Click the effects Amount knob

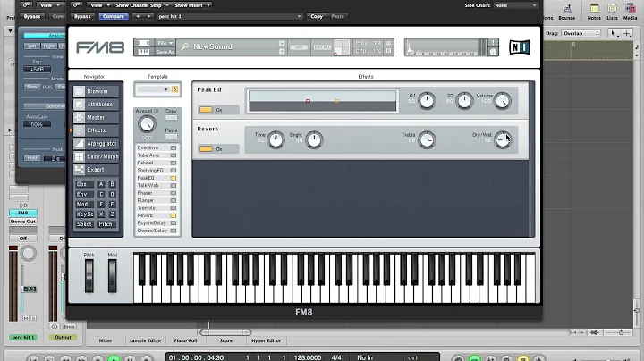(x=147, y=124)
